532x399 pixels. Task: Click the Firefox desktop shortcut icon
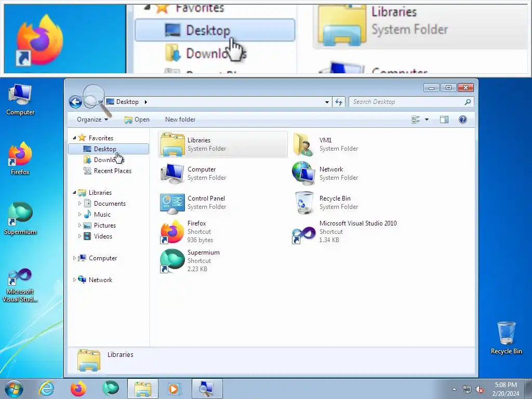tap(20, 158)
